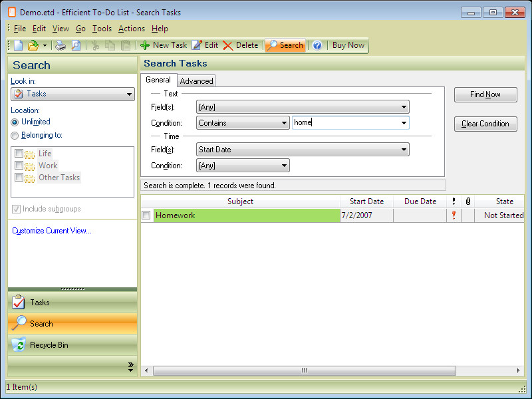This screenshot has width=532, height=399.
Task: Expand the Look in Tasks dropdown
Action: pyautogui.click(x=72, y=94)
